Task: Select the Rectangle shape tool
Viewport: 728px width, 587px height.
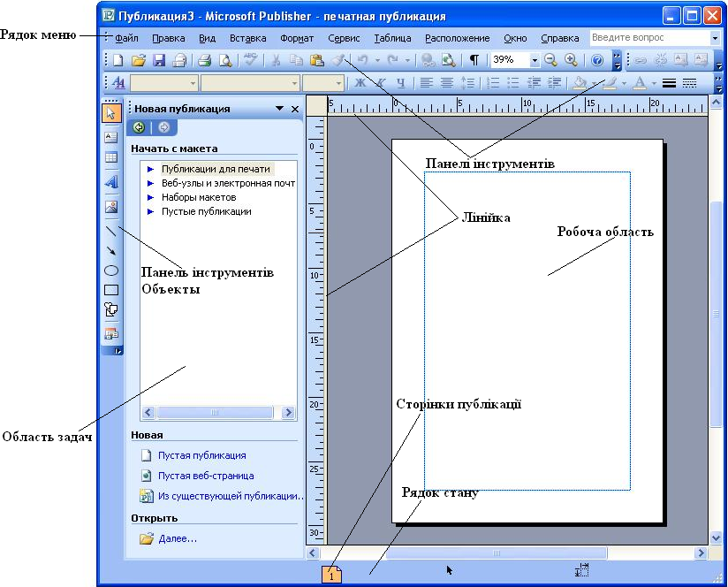Action: tap(111, 290)
